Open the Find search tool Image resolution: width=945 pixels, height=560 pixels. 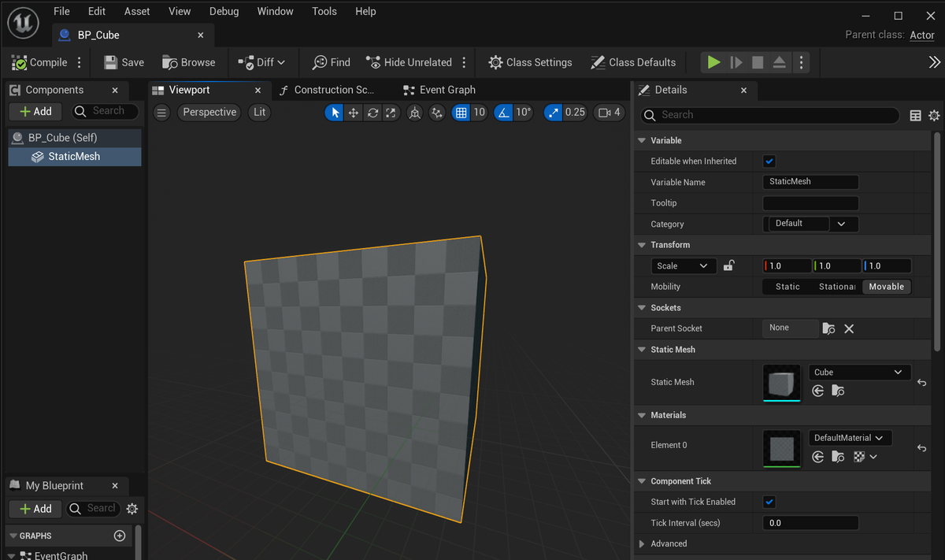tap(331, 62)
